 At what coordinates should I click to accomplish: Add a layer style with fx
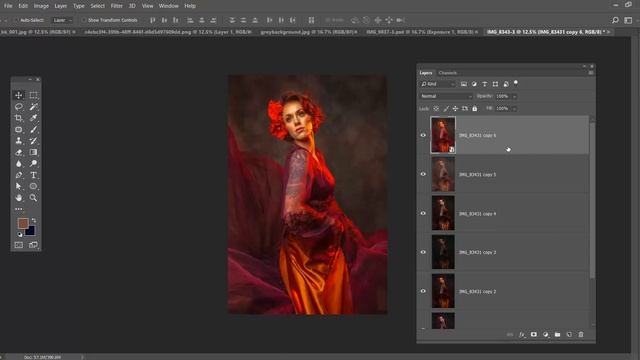522,335
